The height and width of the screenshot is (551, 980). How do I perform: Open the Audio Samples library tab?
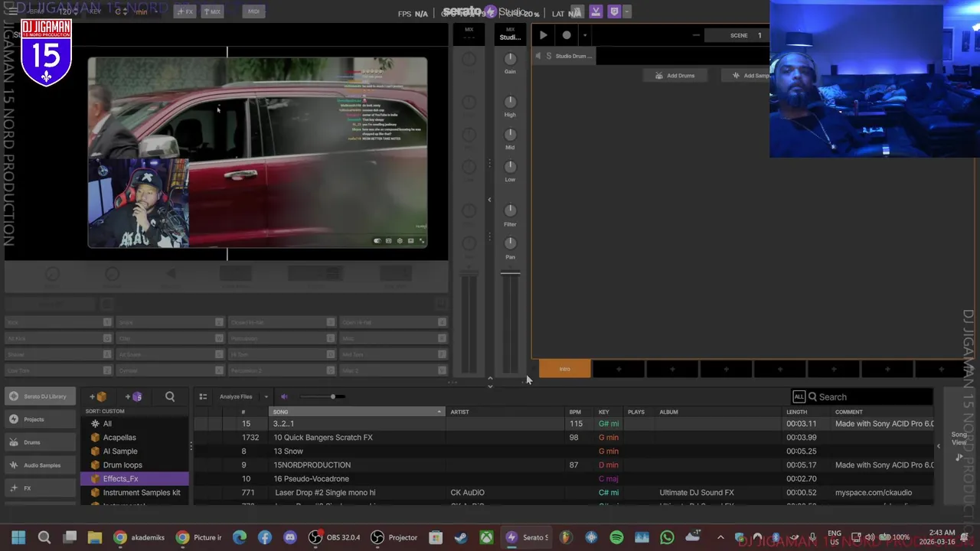(38, 465)
